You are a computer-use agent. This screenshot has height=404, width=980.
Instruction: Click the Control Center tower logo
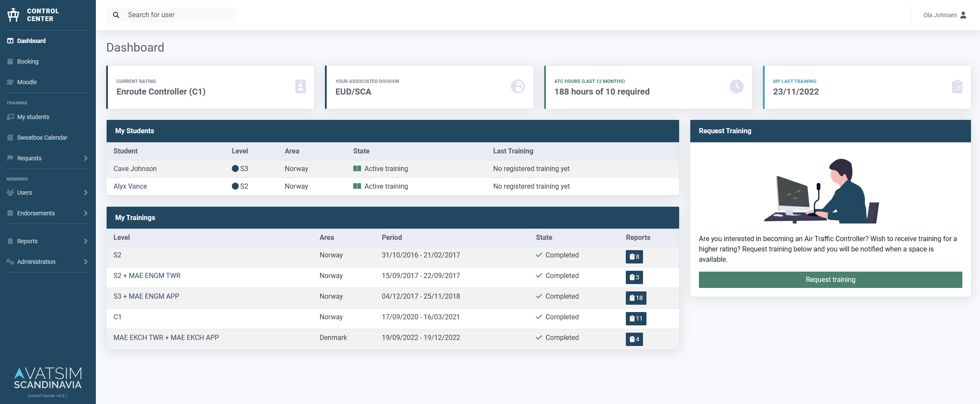(x=13, y=14)
